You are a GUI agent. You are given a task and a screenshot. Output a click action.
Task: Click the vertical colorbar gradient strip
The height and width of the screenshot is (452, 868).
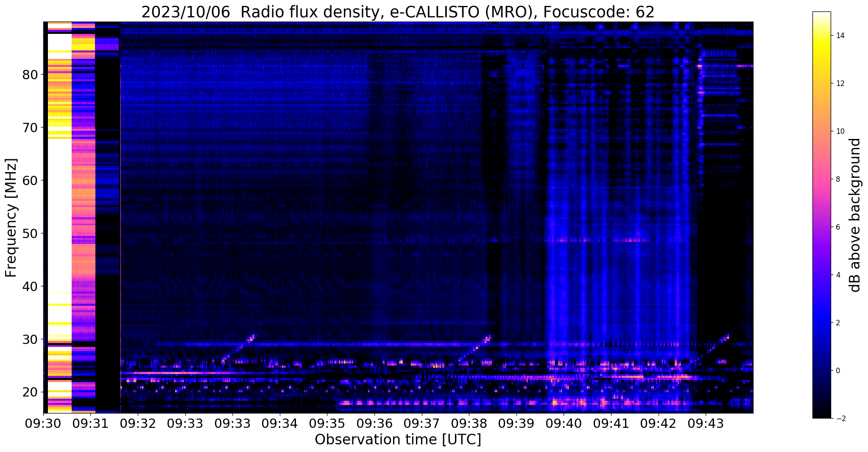point(821,215)
